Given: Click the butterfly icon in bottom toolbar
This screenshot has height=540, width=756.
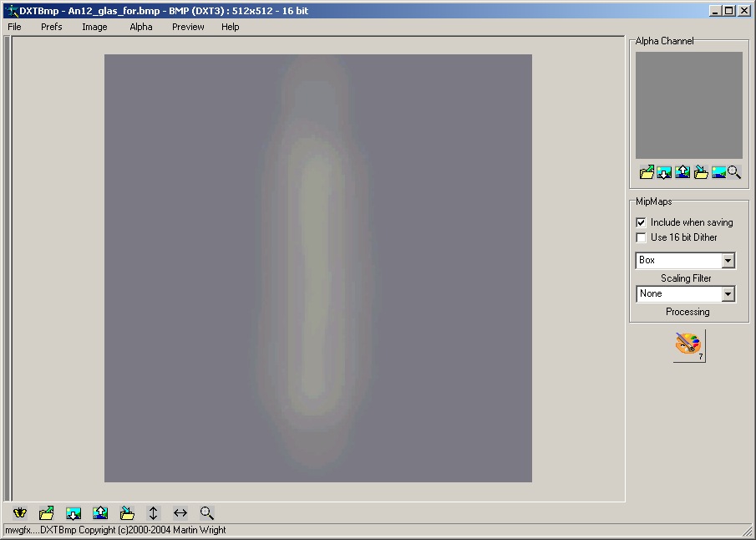Looking at the screenshot, I should tap(20, 513).
